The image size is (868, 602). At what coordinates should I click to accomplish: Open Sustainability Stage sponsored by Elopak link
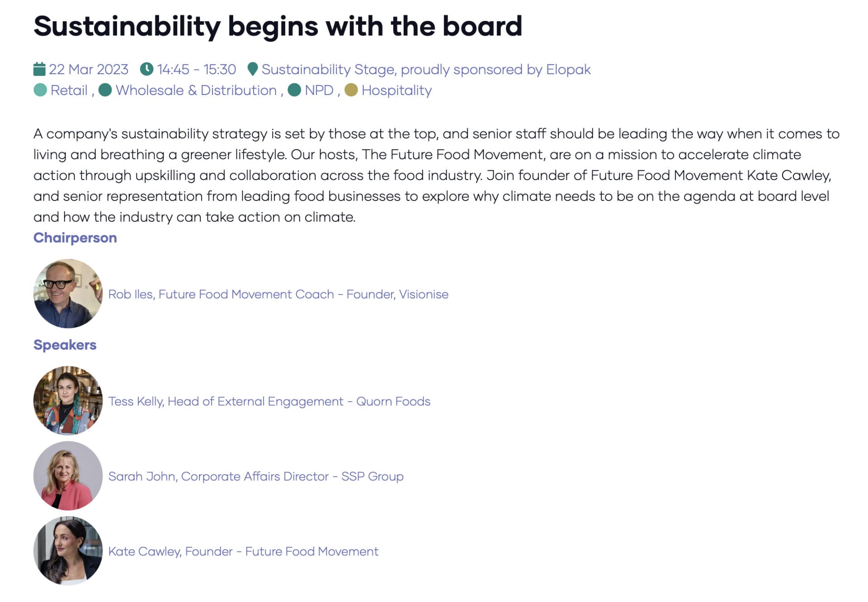pyautogui.click(x=426, y=70)
